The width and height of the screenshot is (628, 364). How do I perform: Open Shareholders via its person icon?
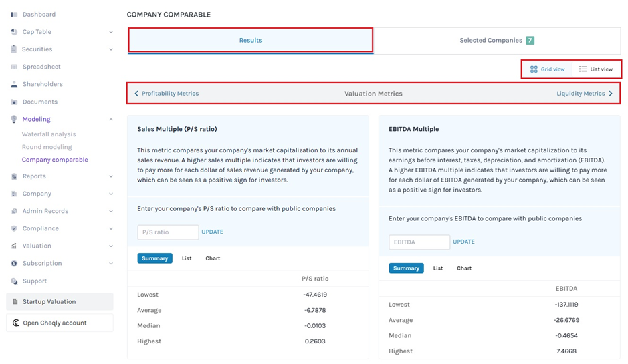pos(15,85)
